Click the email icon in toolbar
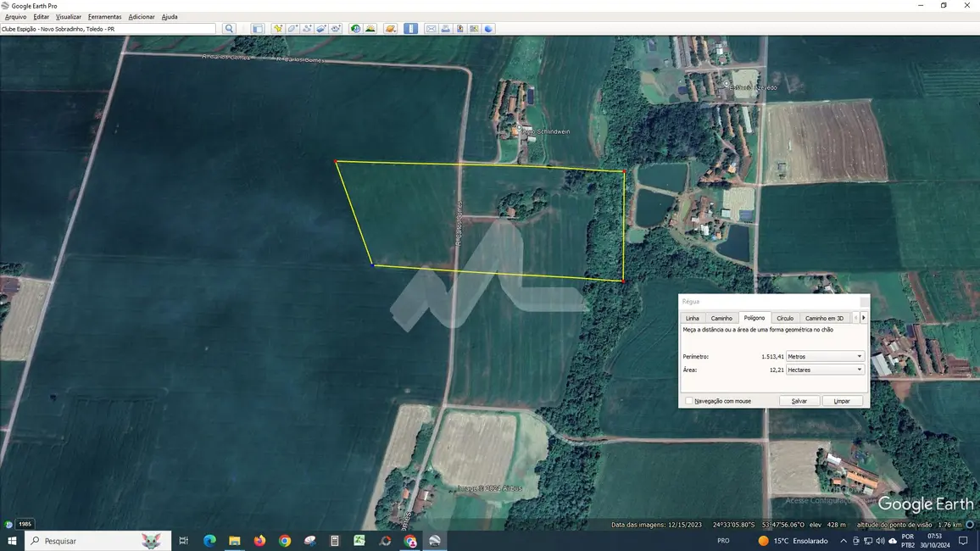This screenshot has width=980, height=551. pyautogui.click(x=431, y=29)
